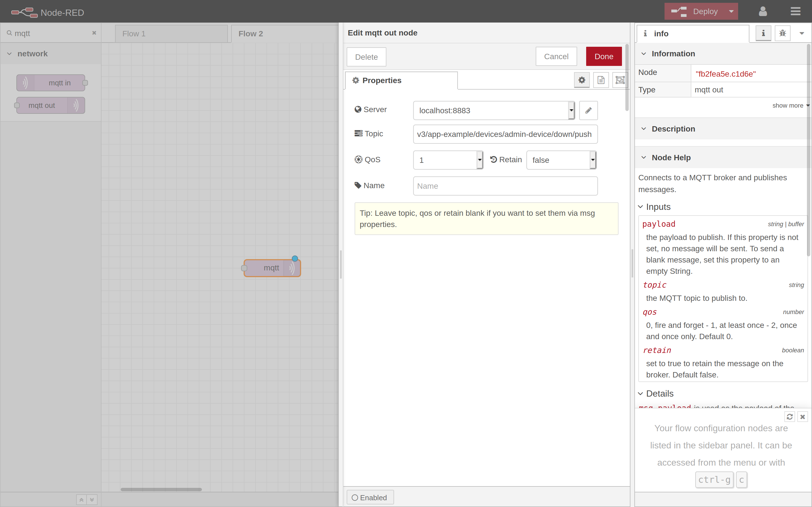Open the main hamburger menu

tap(796, 11)
